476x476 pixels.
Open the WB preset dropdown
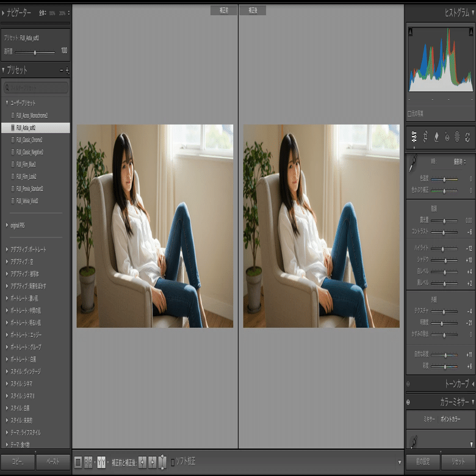pos(460,162)
